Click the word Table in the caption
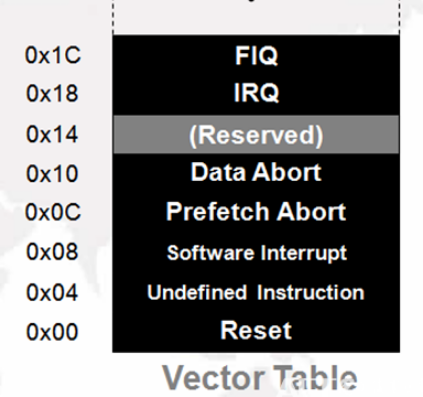423x397 pixels. (x=316, y=378)
